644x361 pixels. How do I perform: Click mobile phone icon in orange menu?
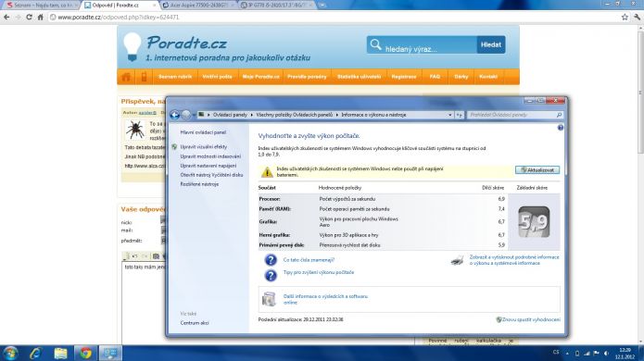(x=145, y=77)
